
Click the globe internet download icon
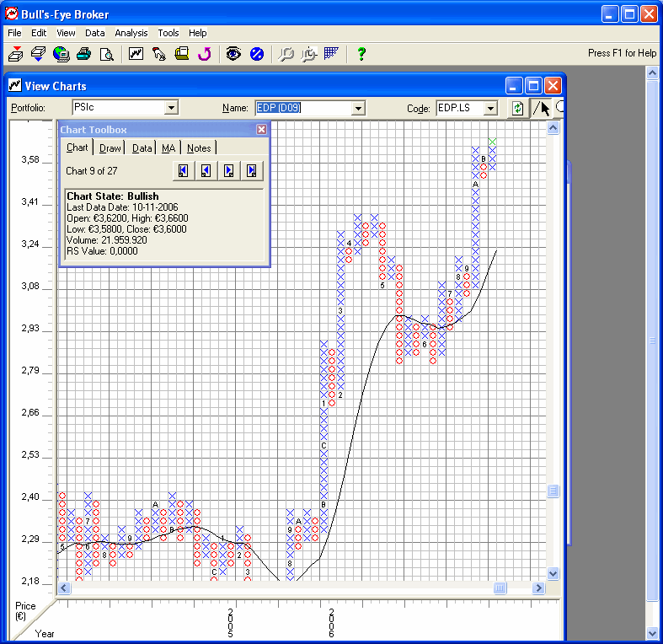point(61,54)
